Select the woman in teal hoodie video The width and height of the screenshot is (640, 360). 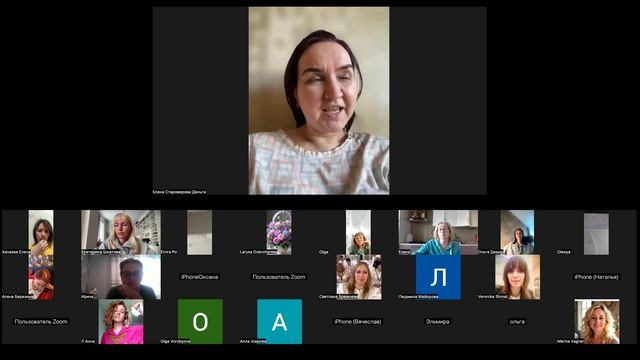438,232
